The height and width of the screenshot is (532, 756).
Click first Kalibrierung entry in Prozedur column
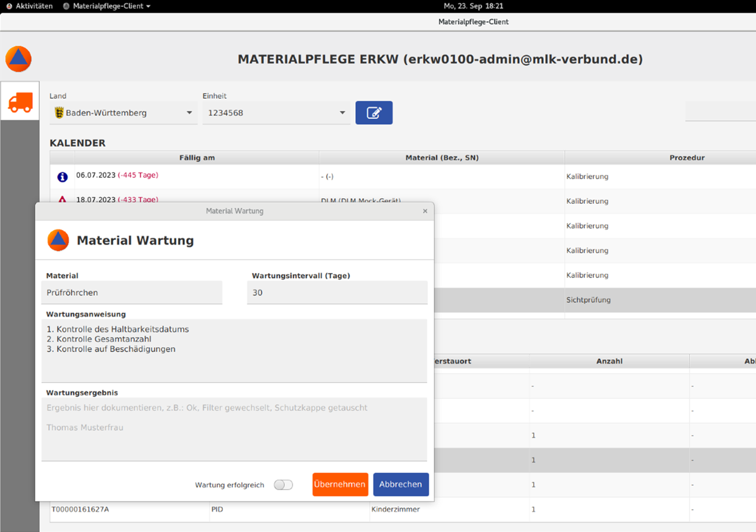(x=587, y=177)
